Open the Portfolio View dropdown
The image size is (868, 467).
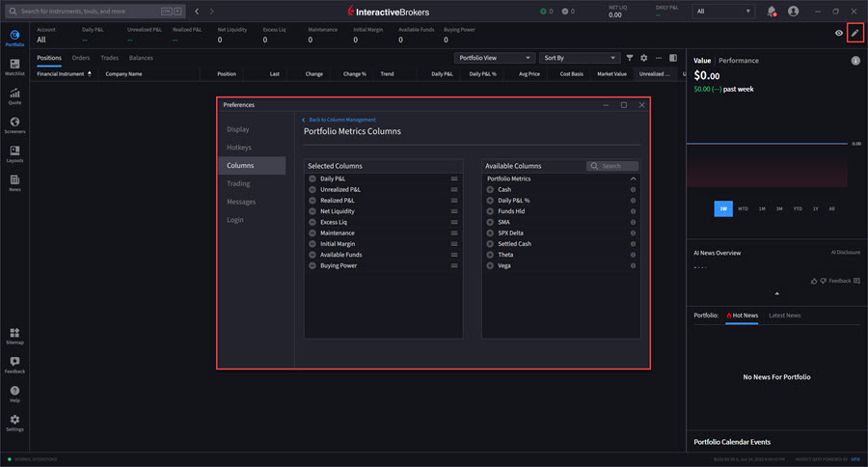tap(494, 58)
